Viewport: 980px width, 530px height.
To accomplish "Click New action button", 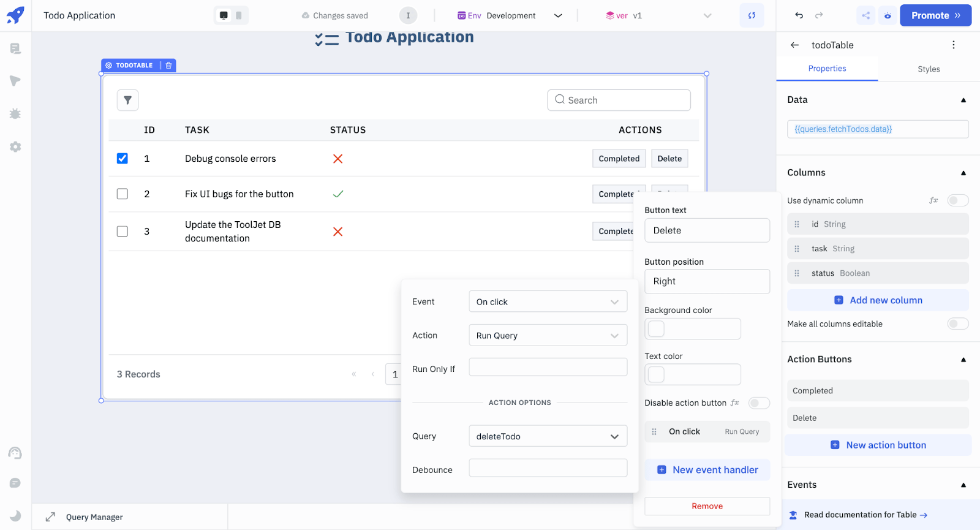I will [x=878, y=445].
